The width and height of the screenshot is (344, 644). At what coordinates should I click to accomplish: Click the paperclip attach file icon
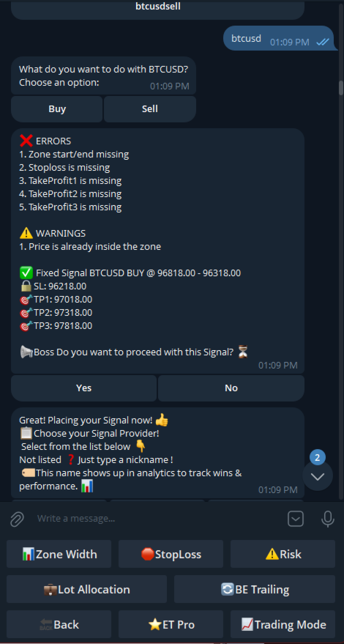pos(17,519)
